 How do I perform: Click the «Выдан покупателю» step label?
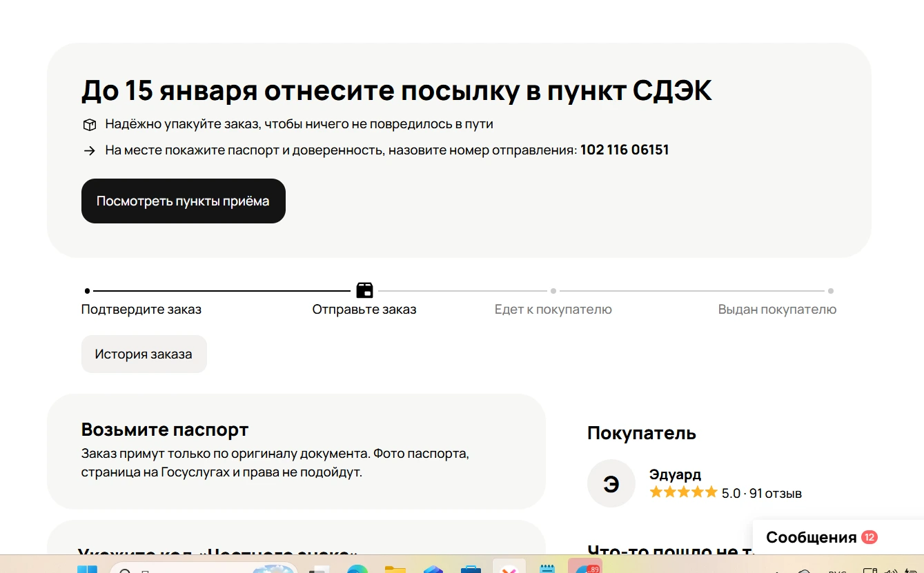click(x=777, y=310)
